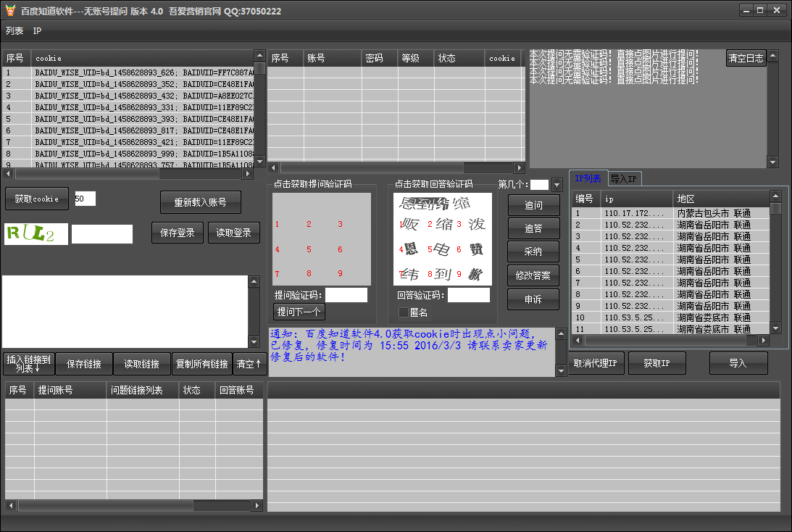Select the IP列表 tab
792x532 pixels.
coord(588,179)
